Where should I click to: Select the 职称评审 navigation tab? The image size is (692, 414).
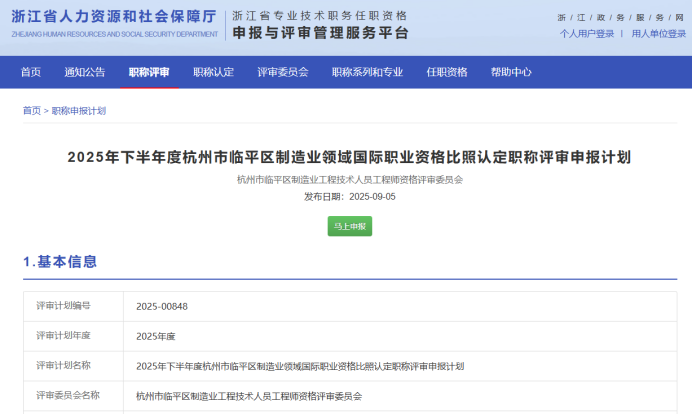(149, 73)
